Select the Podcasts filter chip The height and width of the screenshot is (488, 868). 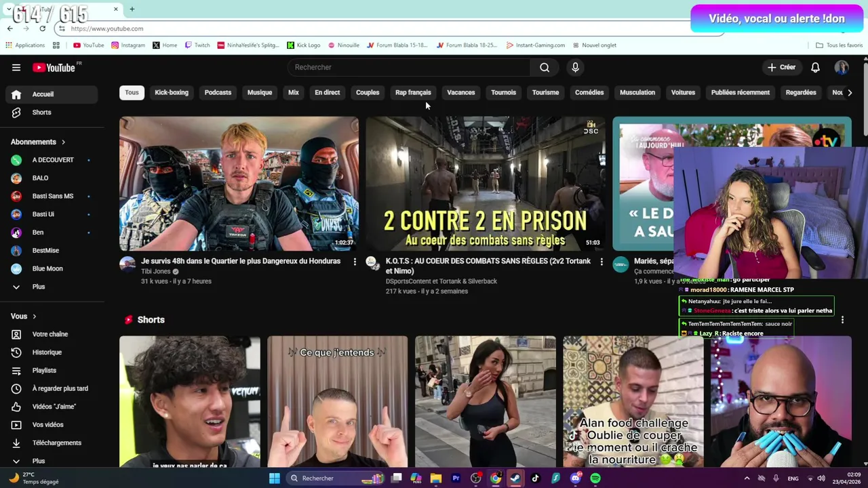point(218,92)
